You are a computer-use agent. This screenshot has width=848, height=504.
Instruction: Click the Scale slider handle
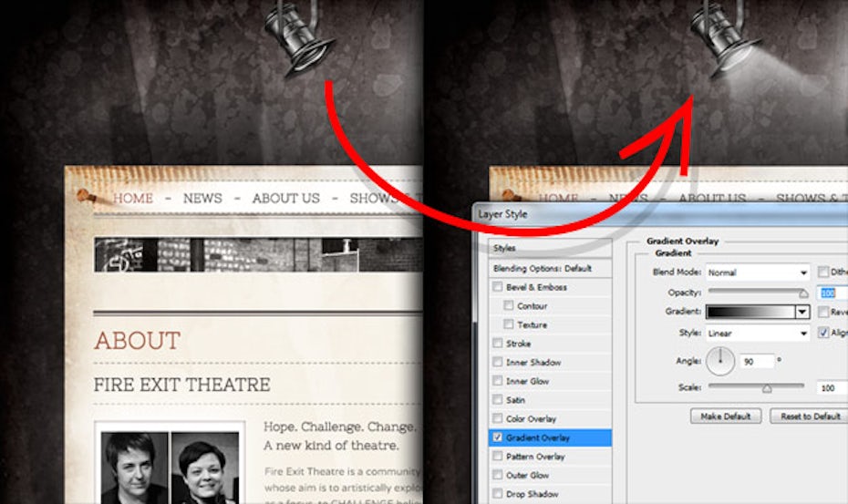[767, 387]
